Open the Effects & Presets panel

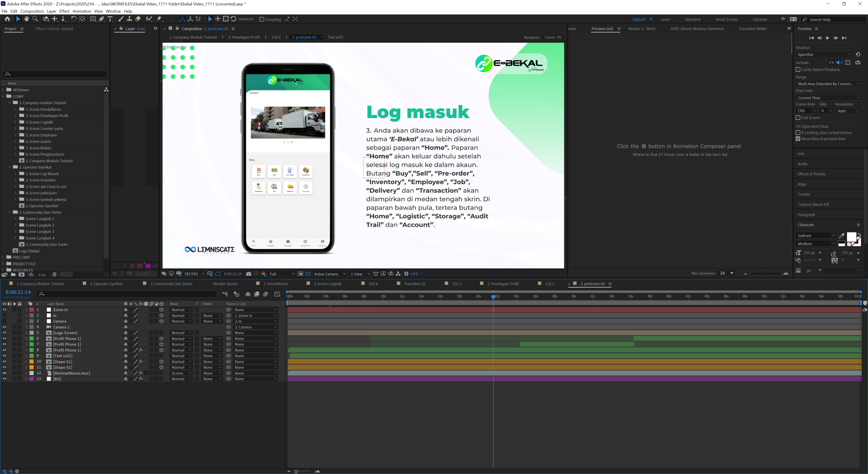[x=811, y=174]
